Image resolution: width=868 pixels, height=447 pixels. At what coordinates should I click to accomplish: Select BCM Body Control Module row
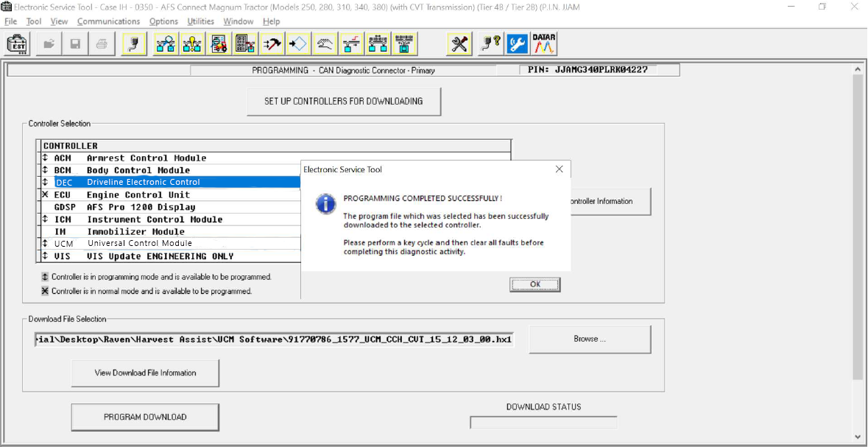click(172, 170)
